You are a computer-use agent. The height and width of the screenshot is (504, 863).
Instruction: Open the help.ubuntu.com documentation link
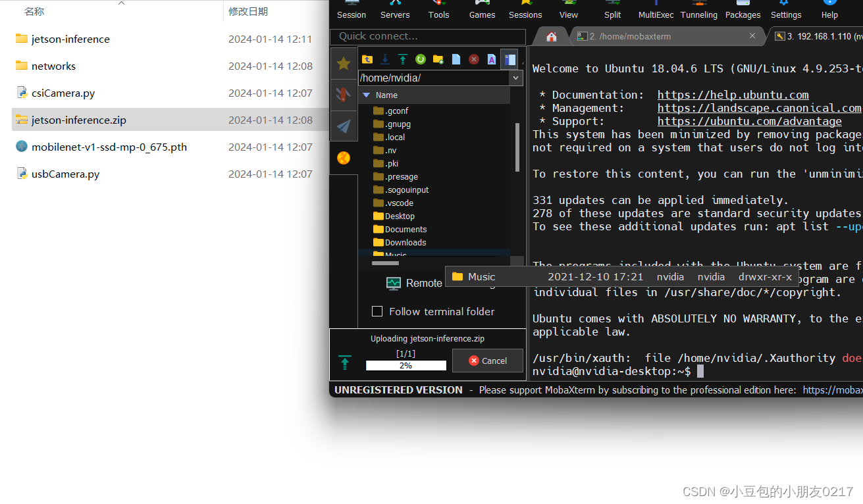pyautogui.click(x=733, y=95)
